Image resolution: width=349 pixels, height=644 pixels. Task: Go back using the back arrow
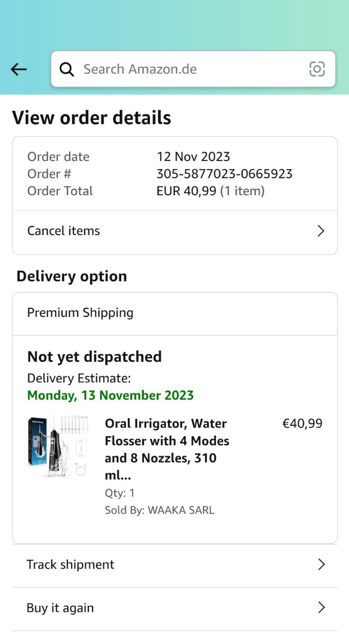click(x=19, y=69)
